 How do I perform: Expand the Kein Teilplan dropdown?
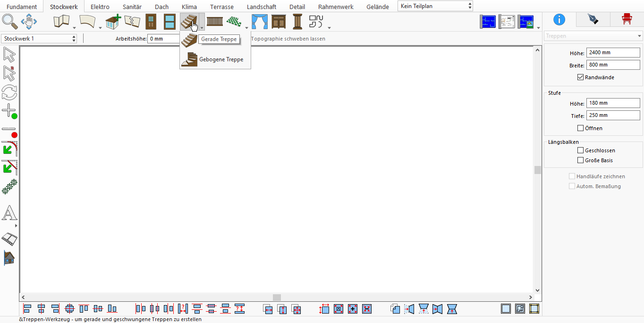(x=435, y=6)
